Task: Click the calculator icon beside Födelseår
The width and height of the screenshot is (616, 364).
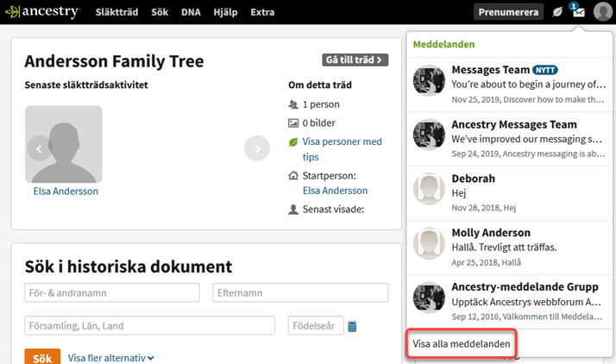Action: click(x=352, y=326)
